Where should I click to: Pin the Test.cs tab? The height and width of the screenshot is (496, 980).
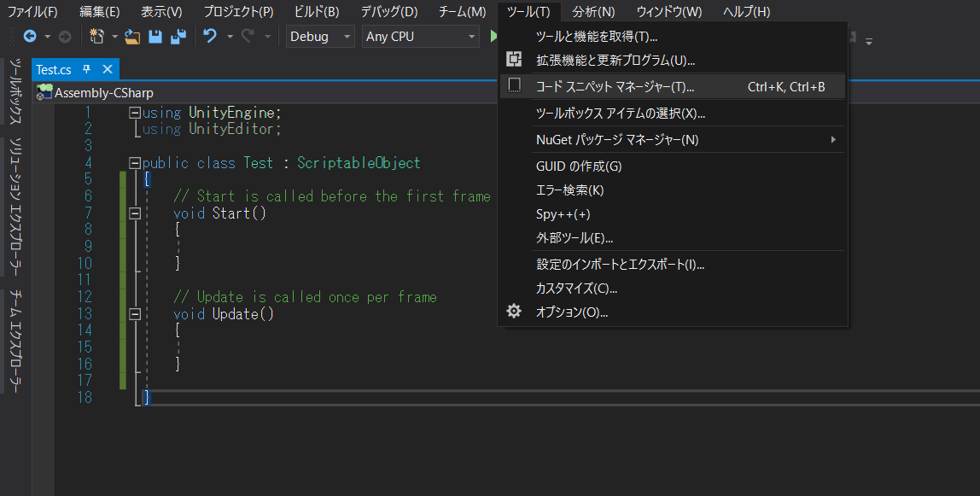87,68
